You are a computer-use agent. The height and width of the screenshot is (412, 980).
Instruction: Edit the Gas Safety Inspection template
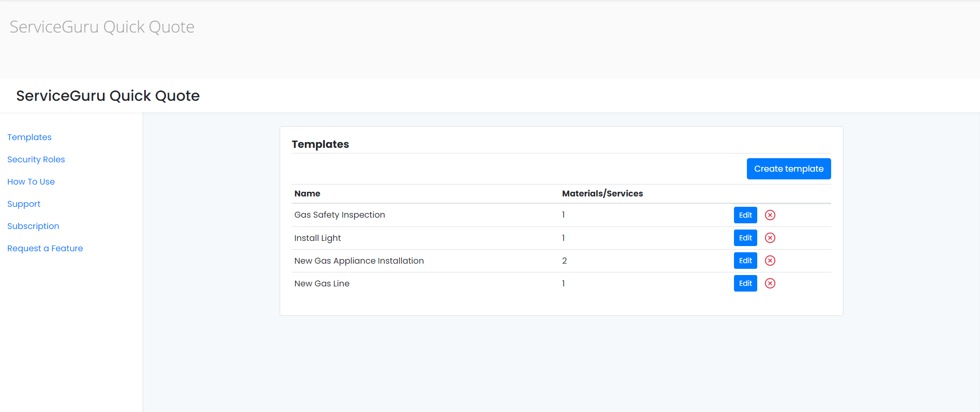click(x=745, y=215)
